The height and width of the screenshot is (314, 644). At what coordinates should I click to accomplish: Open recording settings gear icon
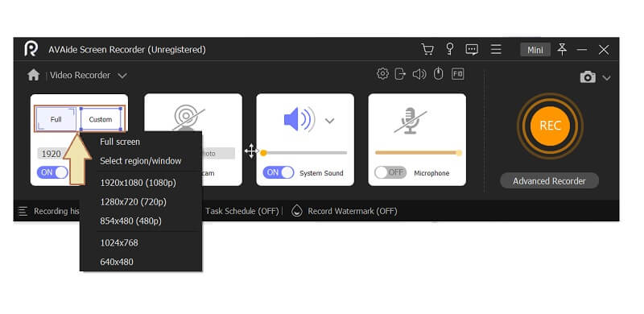pyautogui.click(x=382, y=74)
